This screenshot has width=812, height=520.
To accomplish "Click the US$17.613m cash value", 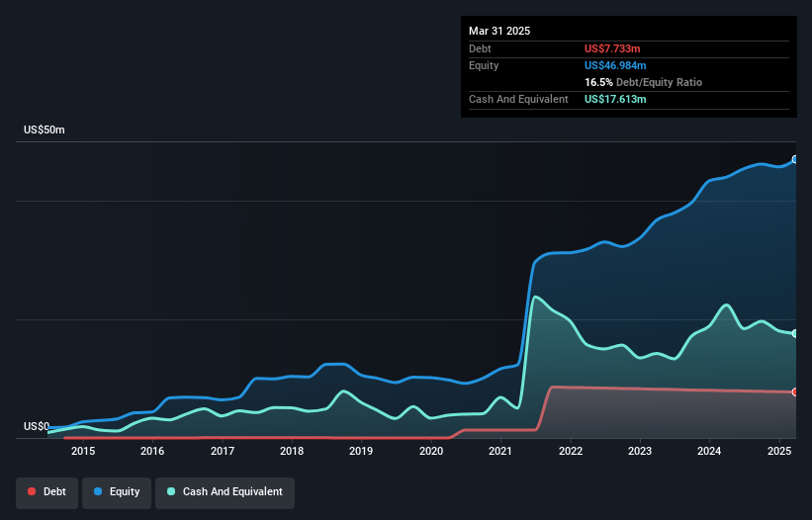I will pos(615,99).
